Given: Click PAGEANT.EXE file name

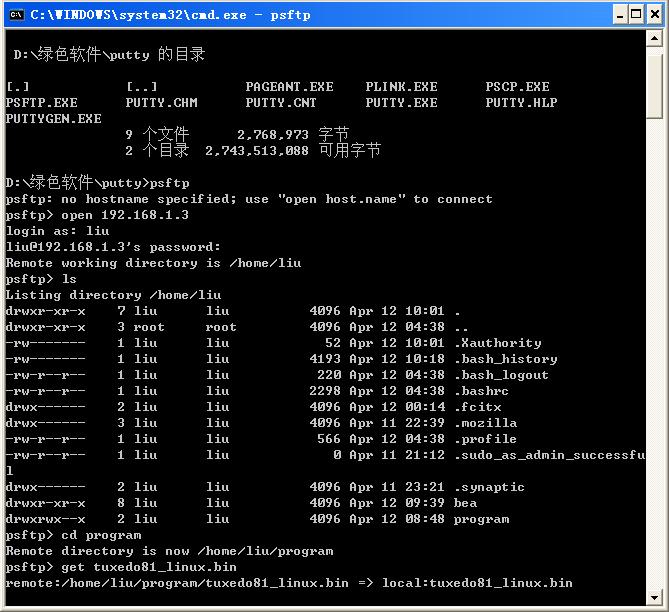Looking at the screenshot, I should [289, 87].
